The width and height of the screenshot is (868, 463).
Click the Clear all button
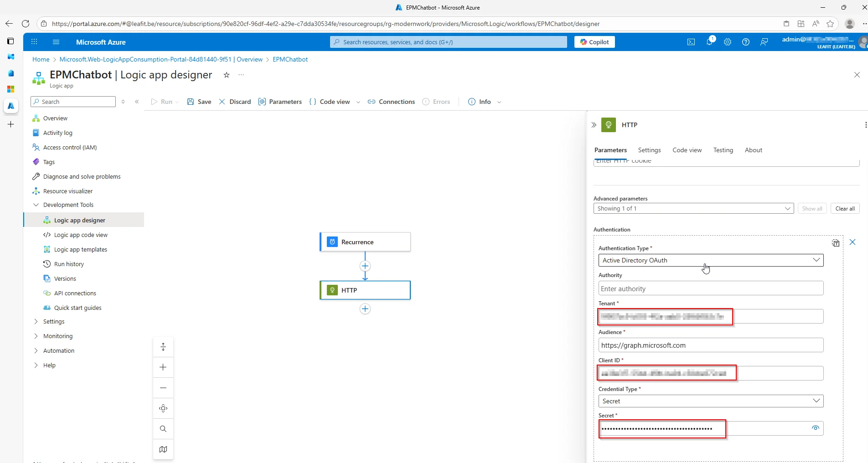(845, 208)
